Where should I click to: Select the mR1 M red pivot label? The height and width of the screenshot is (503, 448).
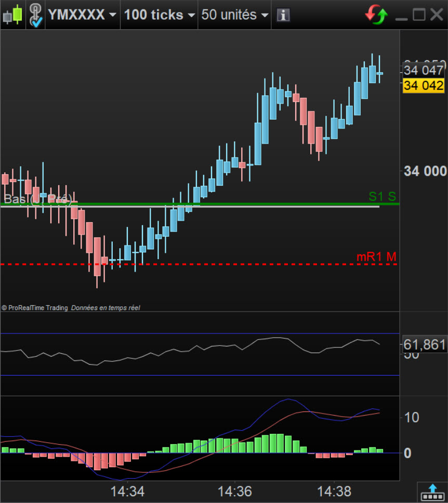pyautogui.click(x=376, y=256)
